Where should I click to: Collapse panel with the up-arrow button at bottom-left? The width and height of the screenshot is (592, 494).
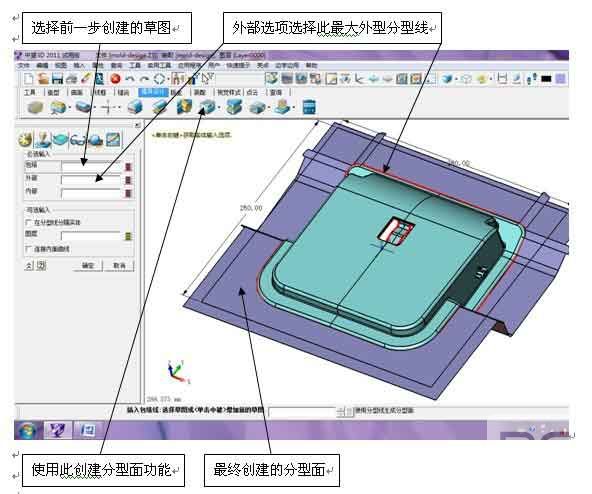(x=29, y=266)
